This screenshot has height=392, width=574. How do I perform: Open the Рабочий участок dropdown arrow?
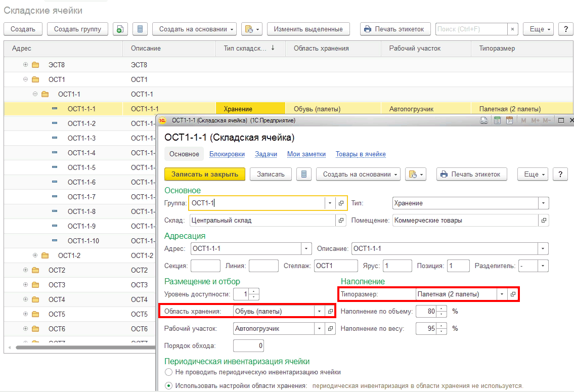pos(320,329)
